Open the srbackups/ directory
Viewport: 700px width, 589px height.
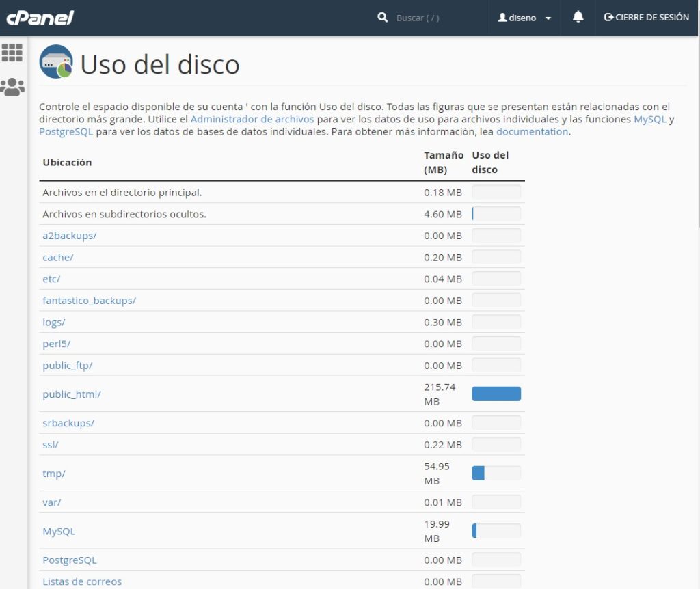click(x=68, y=423)
